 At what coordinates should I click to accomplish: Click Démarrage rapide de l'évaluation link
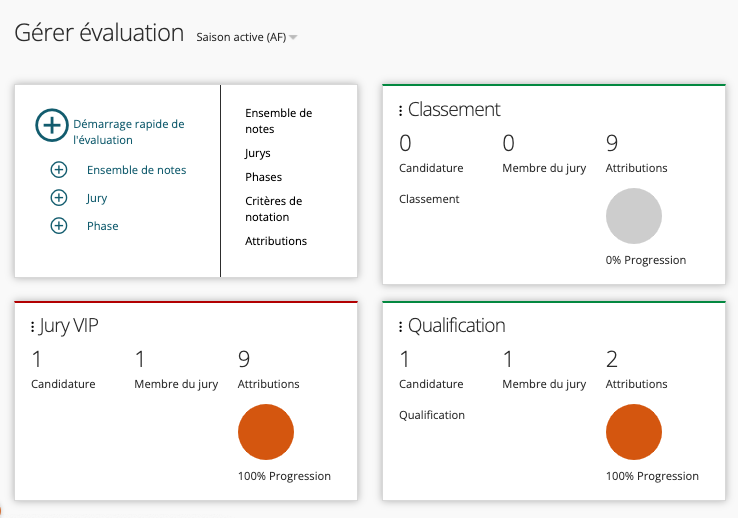click(128, 132)
